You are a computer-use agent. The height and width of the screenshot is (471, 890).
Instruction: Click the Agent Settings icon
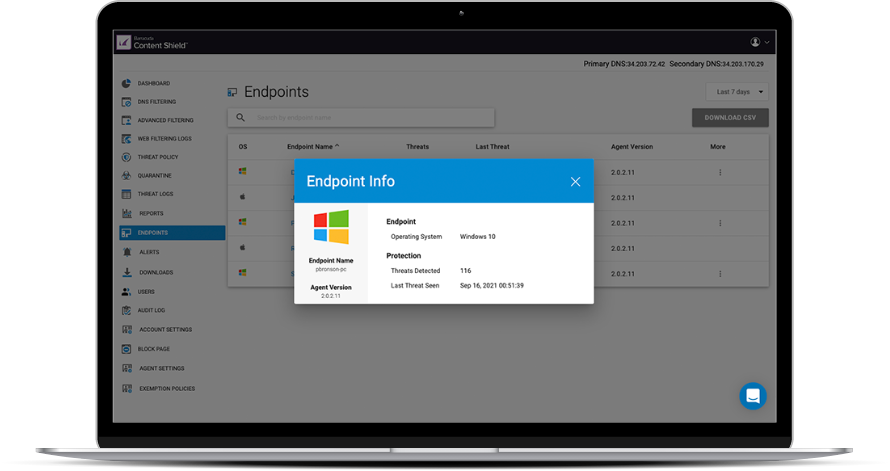(x=127, y=368)
